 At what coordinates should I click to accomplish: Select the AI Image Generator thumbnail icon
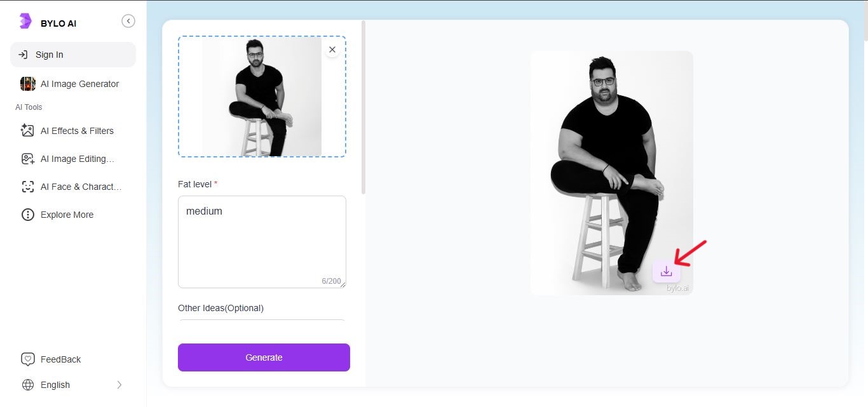click(x=27, y=83)
